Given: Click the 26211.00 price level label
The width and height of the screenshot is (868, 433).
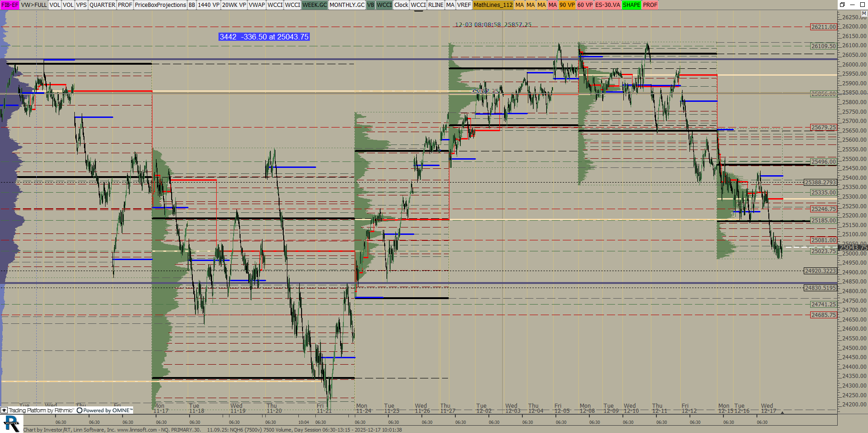Looking at the screenshot, I should click(x=823, y=27).
